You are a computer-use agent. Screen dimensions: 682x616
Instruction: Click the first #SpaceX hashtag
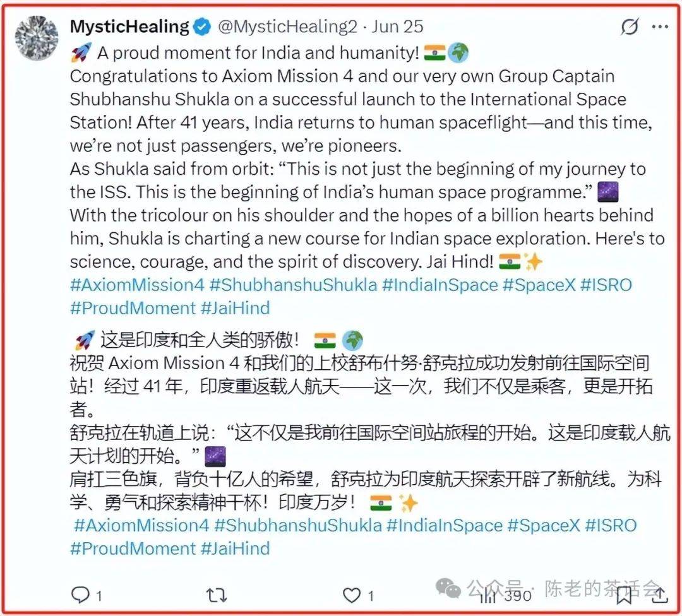[539, 285]
